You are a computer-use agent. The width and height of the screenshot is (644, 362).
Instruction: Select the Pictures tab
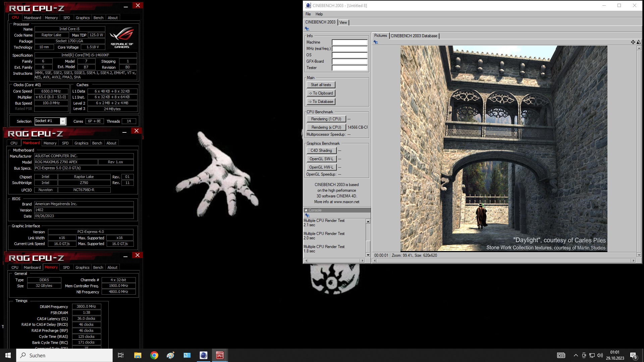click(380, 36)
